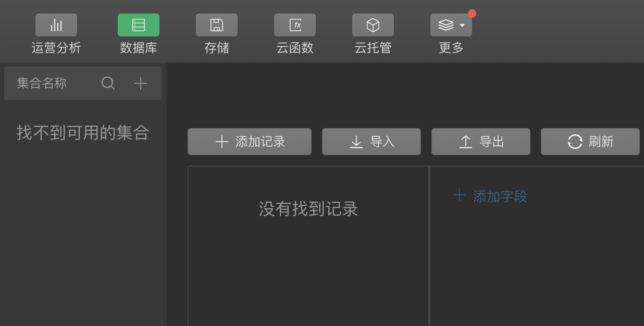Click the 运营分析 label text
Image resolution: width=644 pixels, height=326 pixels.
click(56, 48)
